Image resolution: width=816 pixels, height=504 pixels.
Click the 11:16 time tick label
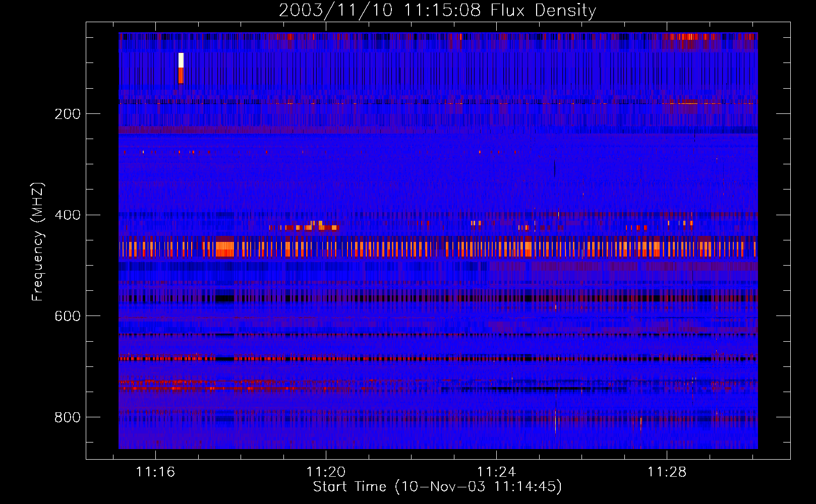pos(155,472)
